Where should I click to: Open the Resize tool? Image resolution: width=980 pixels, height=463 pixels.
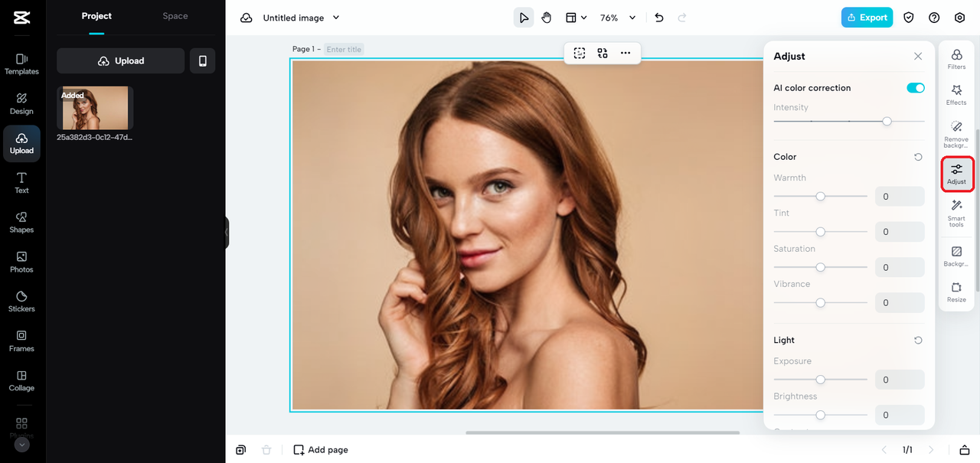[956, 292]
